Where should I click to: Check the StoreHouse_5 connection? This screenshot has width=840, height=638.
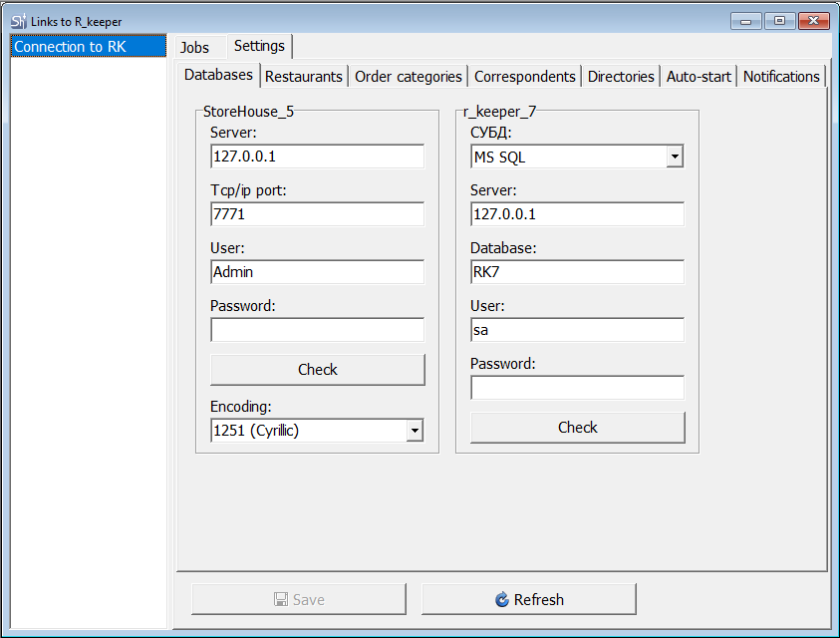pyautogui.click(x=318, y=370)
